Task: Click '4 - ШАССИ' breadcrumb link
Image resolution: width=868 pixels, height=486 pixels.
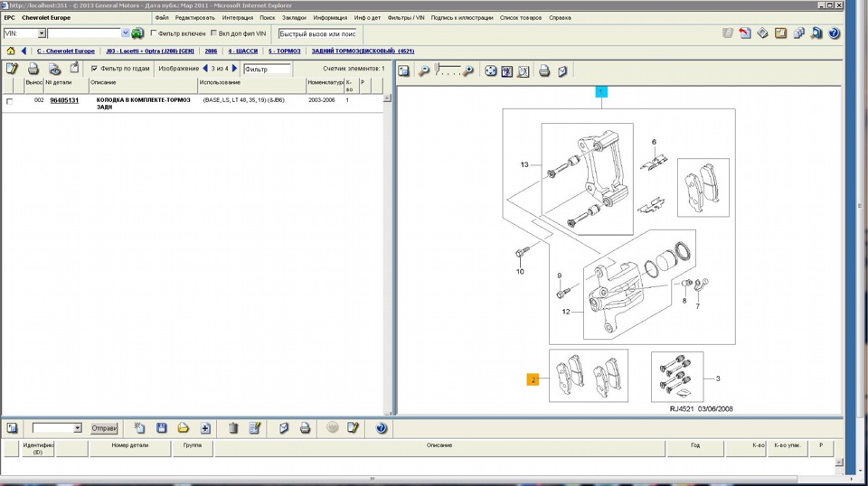Action: point(243,51)
